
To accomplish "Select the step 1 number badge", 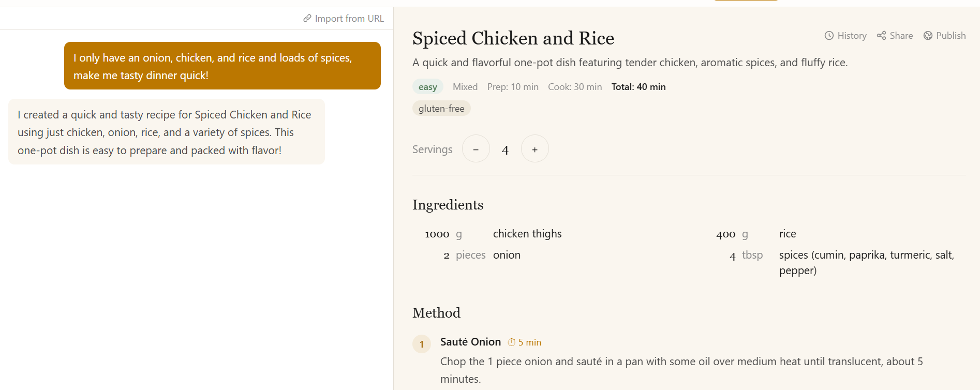I will pyautogui.click(x=421, y=343).
